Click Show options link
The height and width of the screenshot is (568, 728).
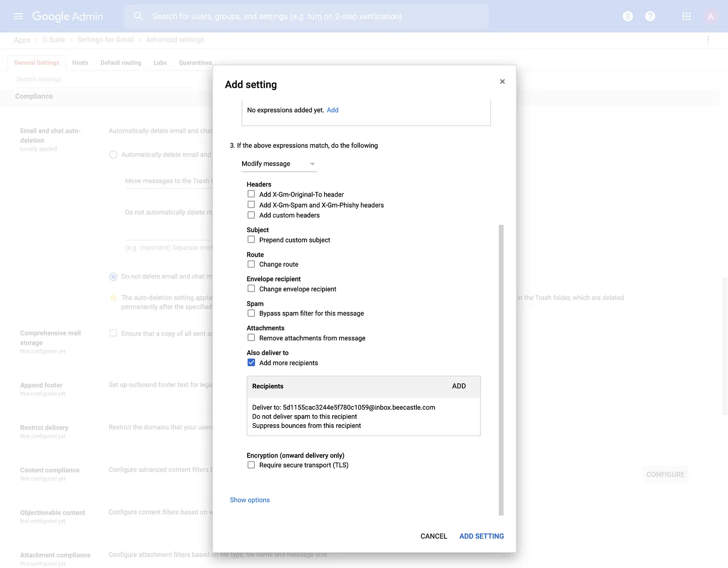tap(250, 500)
